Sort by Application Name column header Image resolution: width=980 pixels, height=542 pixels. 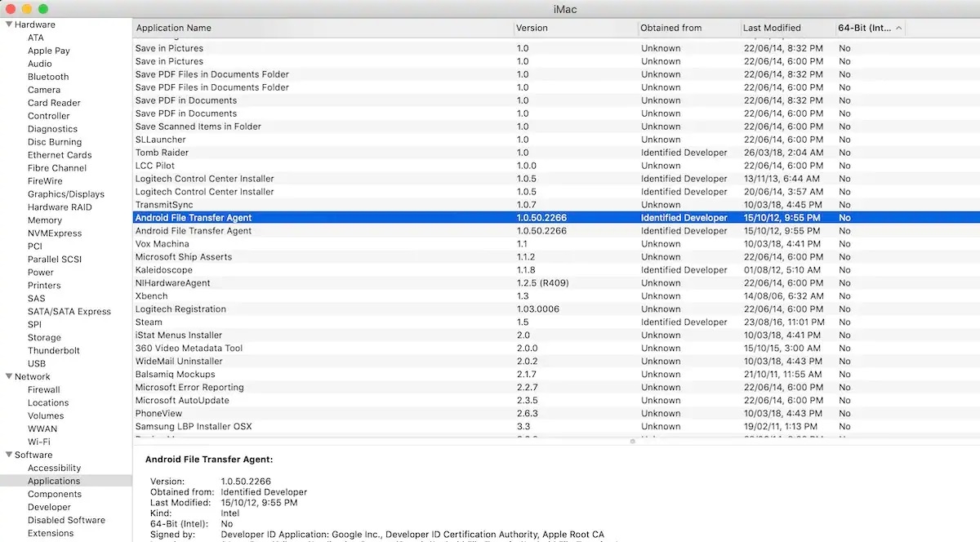click(323, 28)
